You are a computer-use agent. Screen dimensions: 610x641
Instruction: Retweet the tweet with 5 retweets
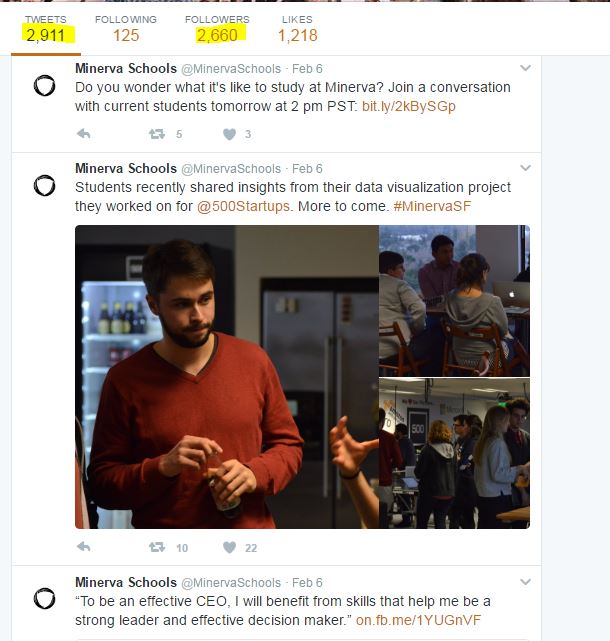(157, 134)
